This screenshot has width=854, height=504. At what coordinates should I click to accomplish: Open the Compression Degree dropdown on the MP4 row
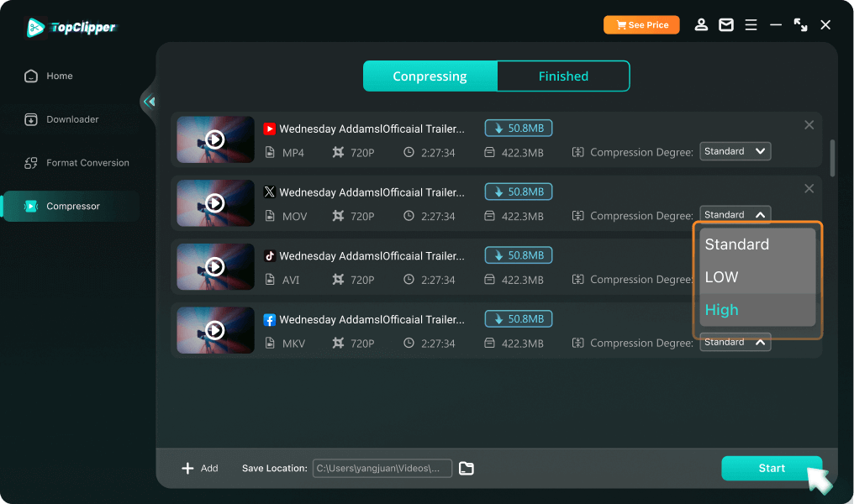[735, 151]
